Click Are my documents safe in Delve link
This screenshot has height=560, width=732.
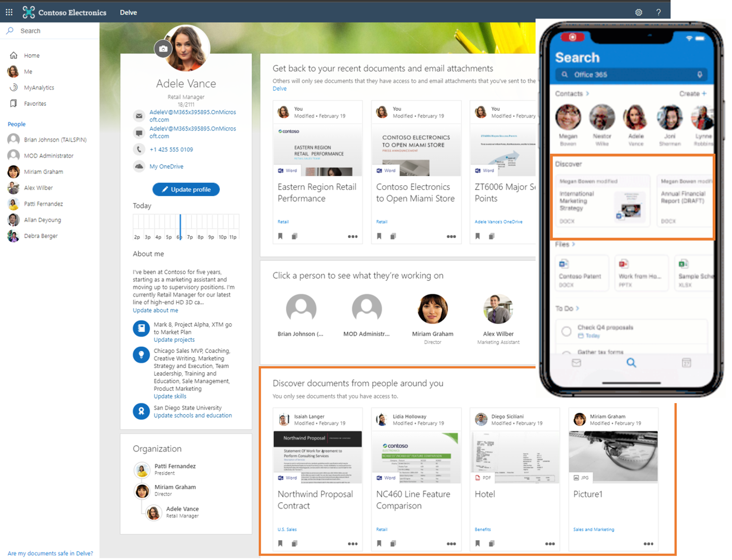[x=50, y=553]
